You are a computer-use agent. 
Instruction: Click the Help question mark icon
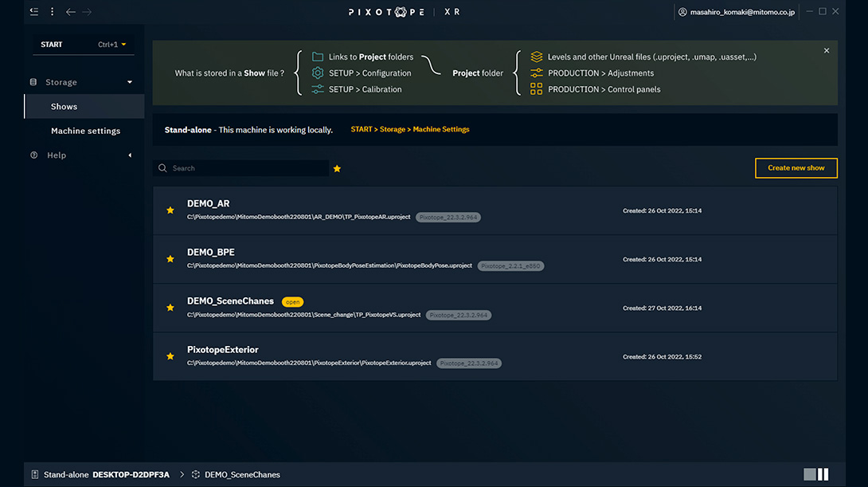pos(33,155)
